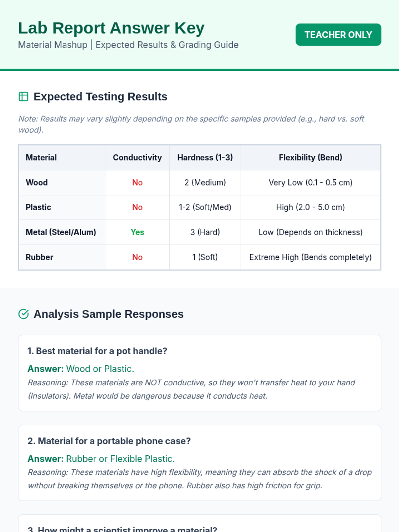Click the Flexibility (Bend) column header

310,158
